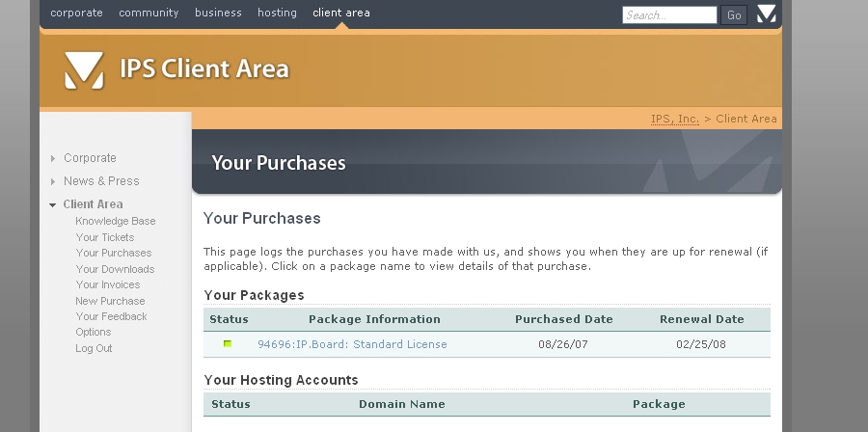Go to the corporate top navigation item

pos(76,13)
